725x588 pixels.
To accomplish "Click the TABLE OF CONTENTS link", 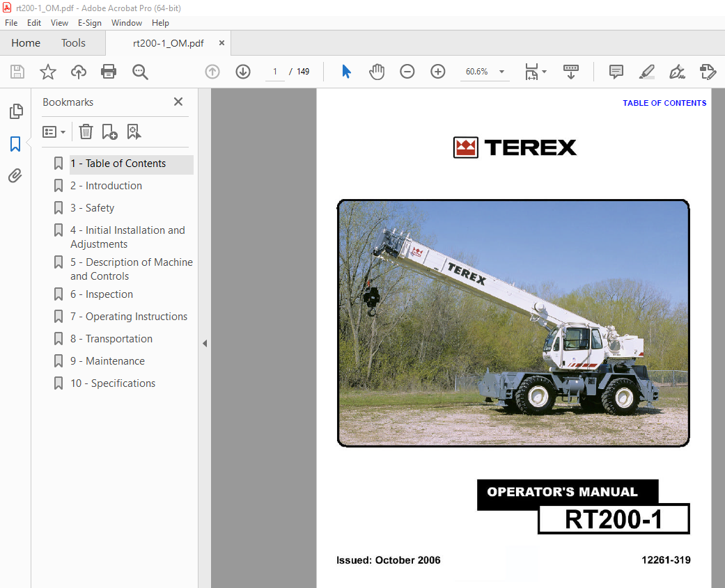I will 664,103.
